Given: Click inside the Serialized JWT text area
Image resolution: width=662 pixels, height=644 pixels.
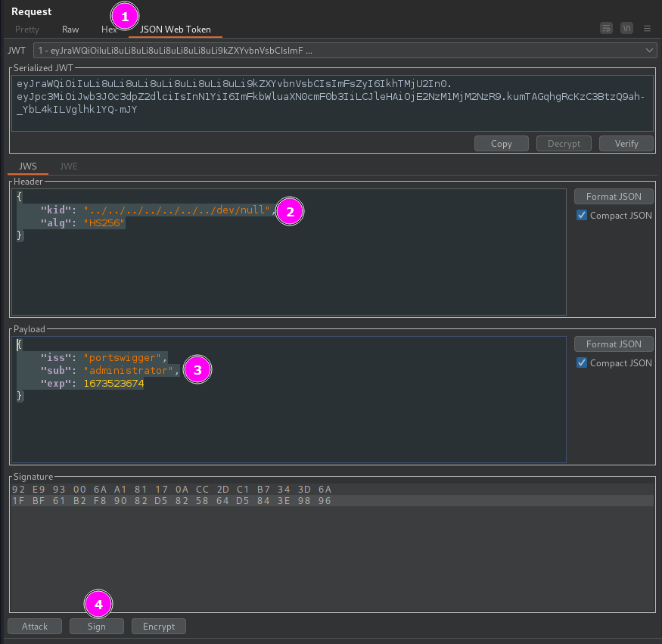Looking at the screenshot, I should pyautogui.click(x=332, y=104).
